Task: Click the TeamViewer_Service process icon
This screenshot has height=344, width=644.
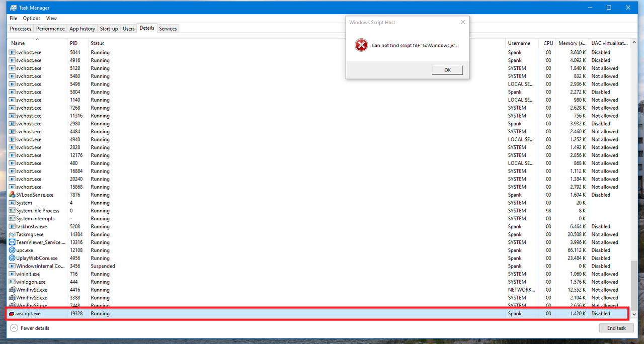Action: (x=12, y=242)
